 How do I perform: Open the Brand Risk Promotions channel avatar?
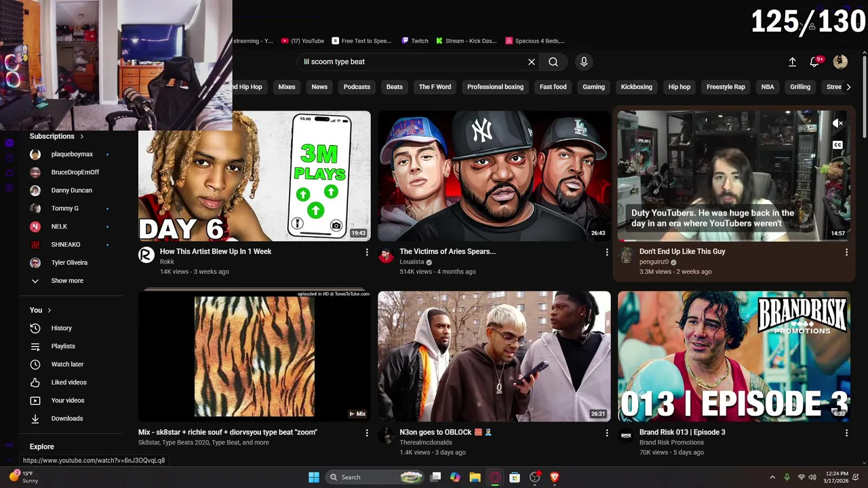pos(626,435)
